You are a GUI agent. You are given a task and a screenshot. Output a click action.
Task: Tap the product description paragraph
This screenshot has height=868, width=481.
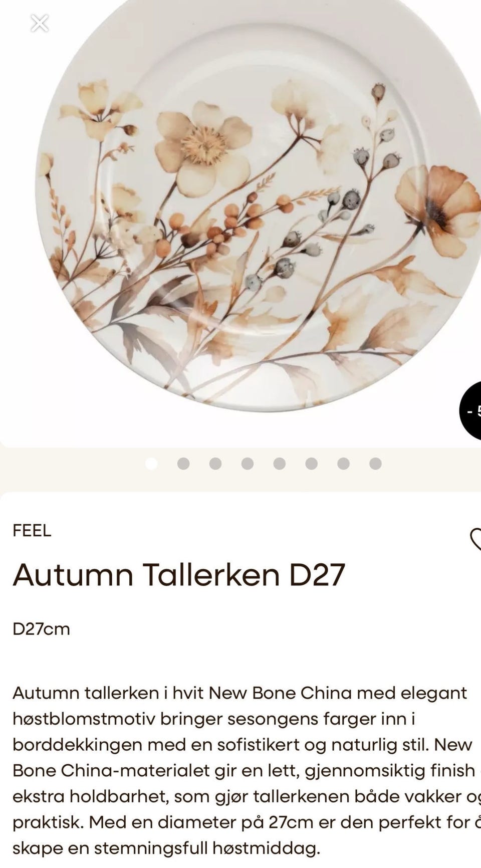tap(247, 771)
